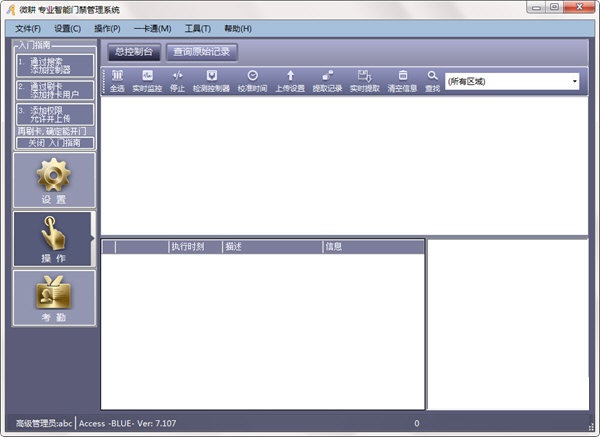Open the 考勤 attendance badge panel
Screen dimensions: 600x437
click(54, 298)
